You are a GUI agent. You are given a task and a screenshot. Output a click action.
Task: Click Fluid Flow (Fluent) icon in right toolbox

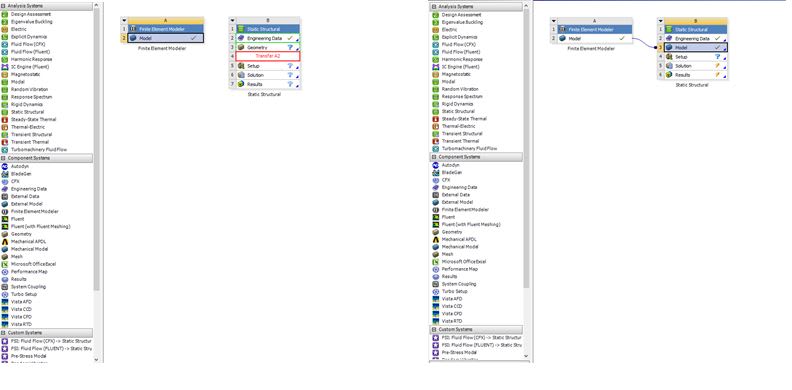coord(436,52)
